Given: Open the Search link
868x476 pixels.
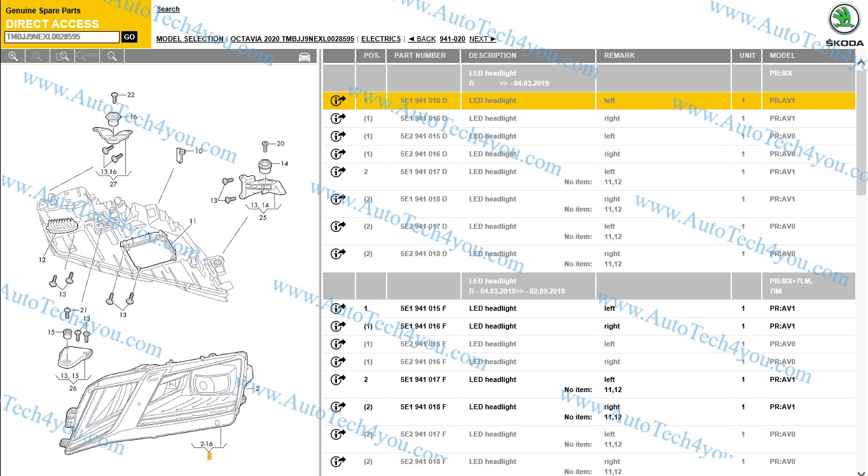Looking at the screenshot, I should click(x=168, y=9).
